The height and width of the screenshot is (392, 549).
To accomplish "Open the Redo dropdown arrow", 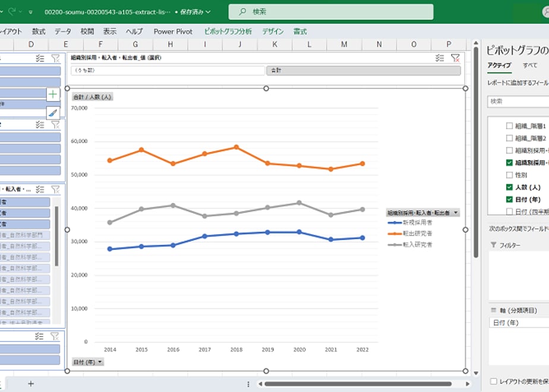I will 21,11.
